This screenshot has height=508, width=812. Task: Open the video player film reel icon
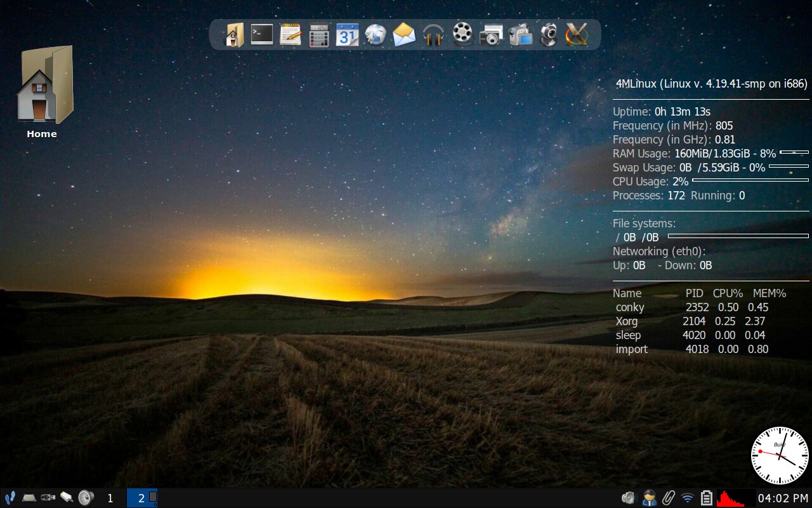[x=461, y=35]
